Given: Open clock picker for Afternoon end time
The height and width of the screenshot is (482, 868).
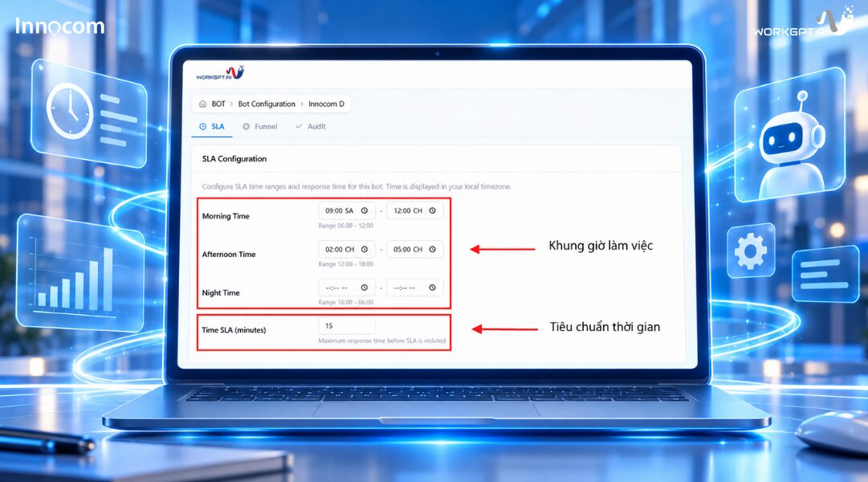Looking at the screenshot, I should coord(432,249).
